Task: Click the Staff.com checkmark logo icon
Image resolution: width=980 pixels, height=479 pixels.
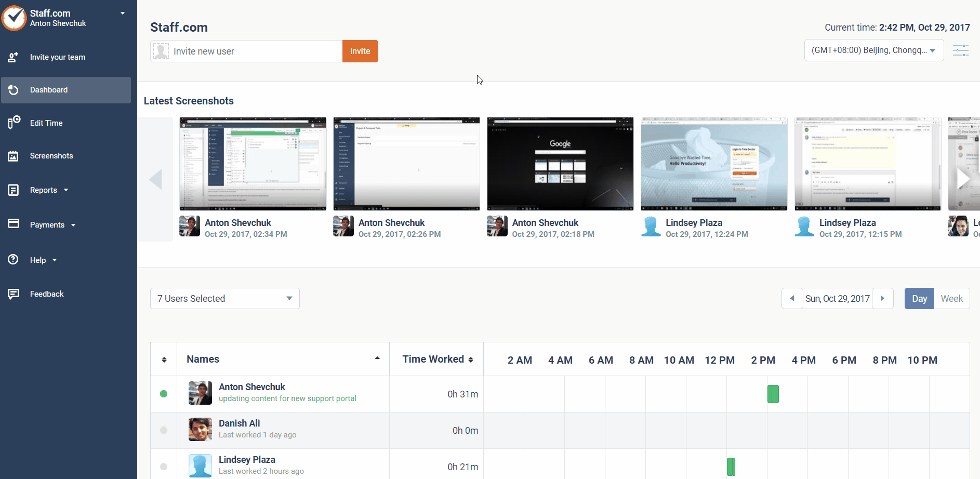Action: pos(14,18)
